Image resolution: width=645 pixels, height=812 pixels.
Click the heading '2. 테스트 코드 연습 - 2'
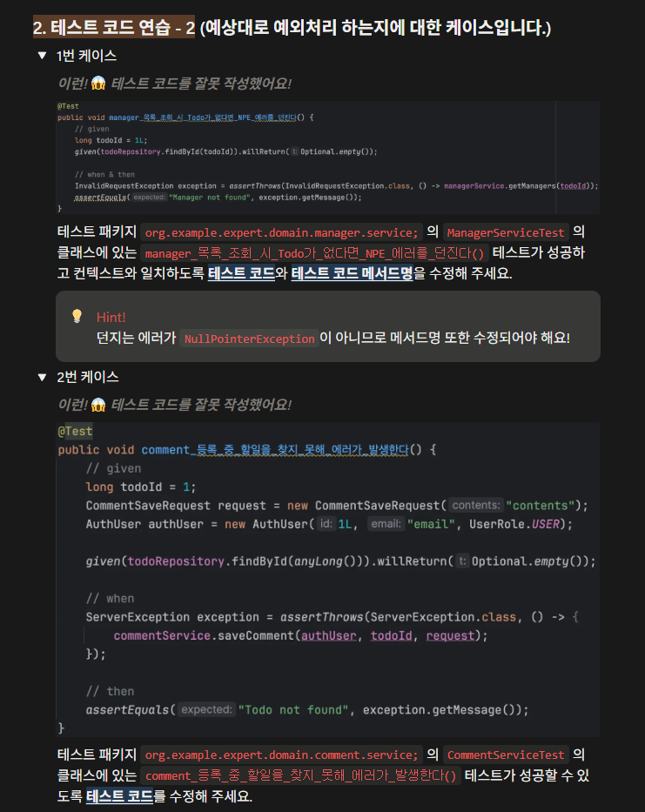click(114, 27)
